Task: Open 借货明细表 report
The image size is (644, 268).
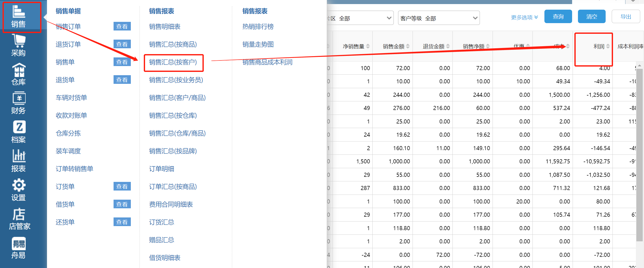Action: [x=165, y=258]
